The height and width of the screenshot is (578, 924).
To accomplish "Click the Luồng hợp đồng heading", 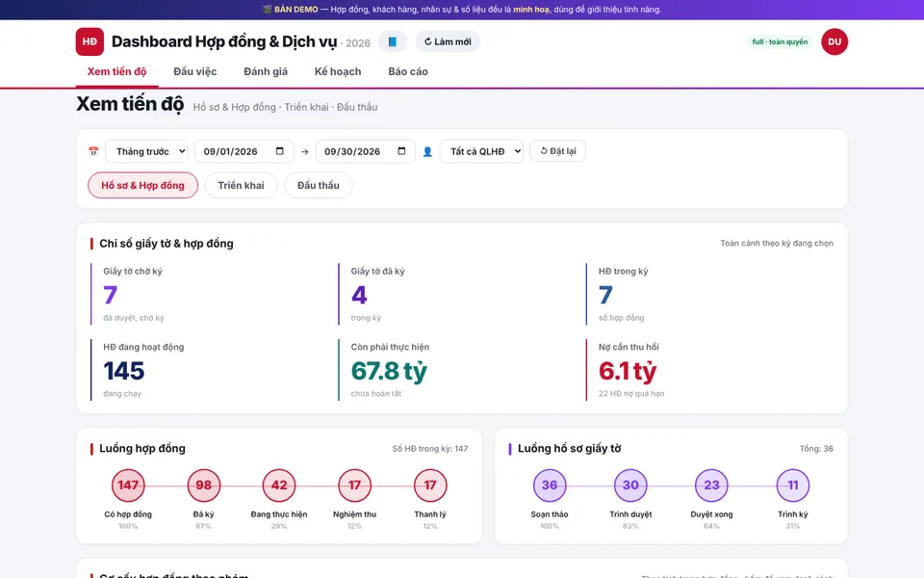I will click(142, 448).
